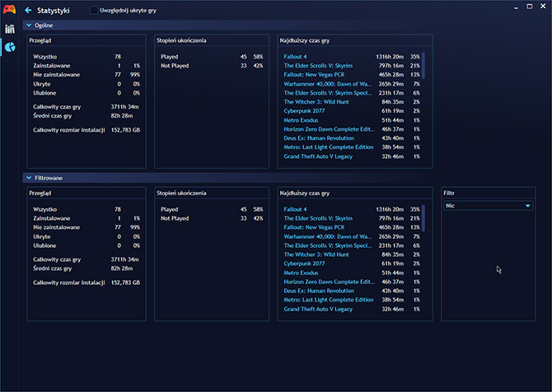The height and width of the screenshot is (392, 552).
Task: Click Całkowity rozmiar instalacji in Filtrowane overview
Action: (69, 282)
